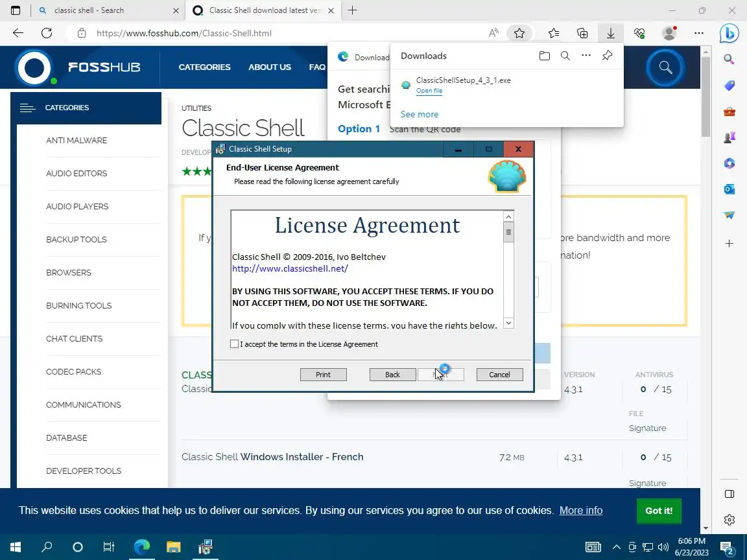Click Open file under ClassicShellSetup_4_3_1.exe
Screen dimensions: 747x560
pos(429,91)
